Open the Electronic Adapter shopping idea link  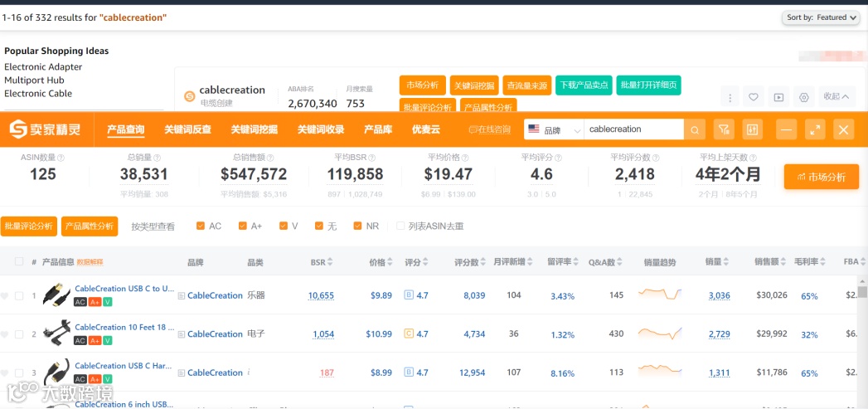coord(43,67)
